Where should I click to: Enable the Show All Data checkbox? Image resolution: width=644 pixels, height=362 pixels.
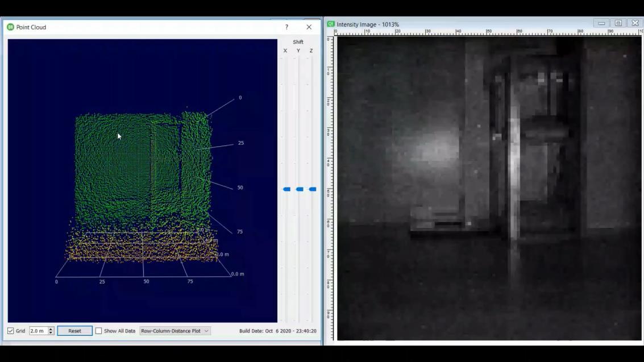pos(98,331)
